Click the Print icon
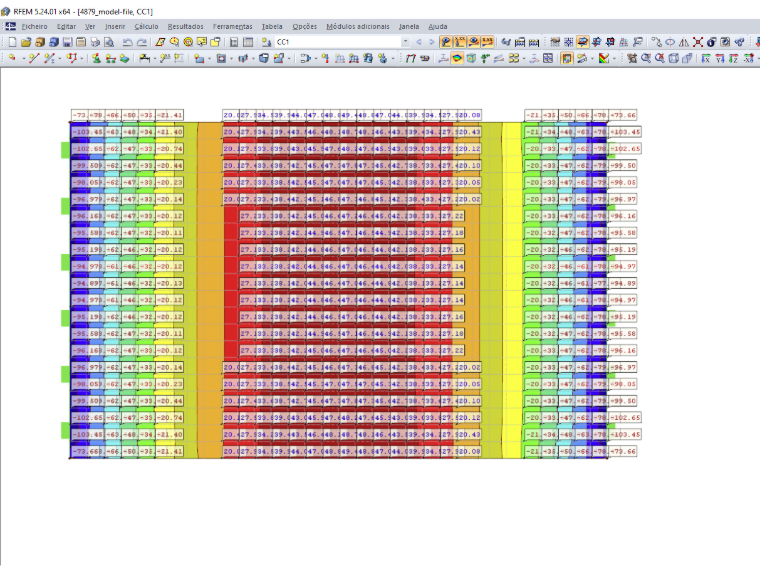The image size is (760, 570). click(95, 42)
